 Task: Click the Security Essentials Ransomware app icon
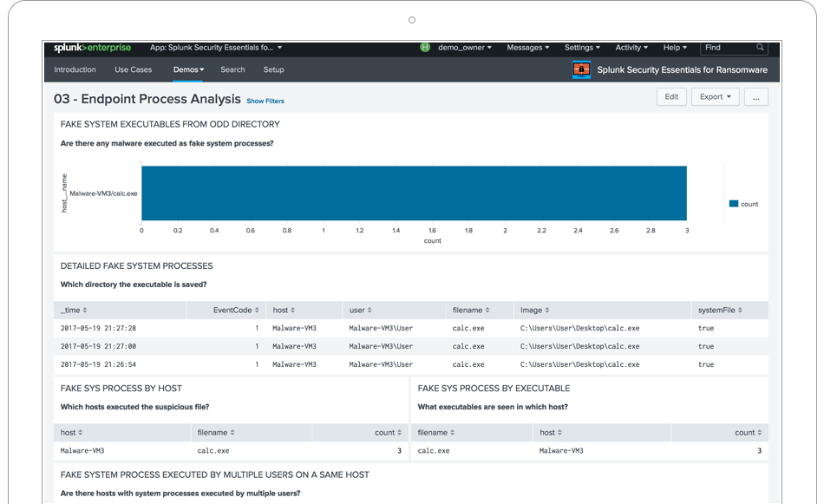click(x=581, y=70)
